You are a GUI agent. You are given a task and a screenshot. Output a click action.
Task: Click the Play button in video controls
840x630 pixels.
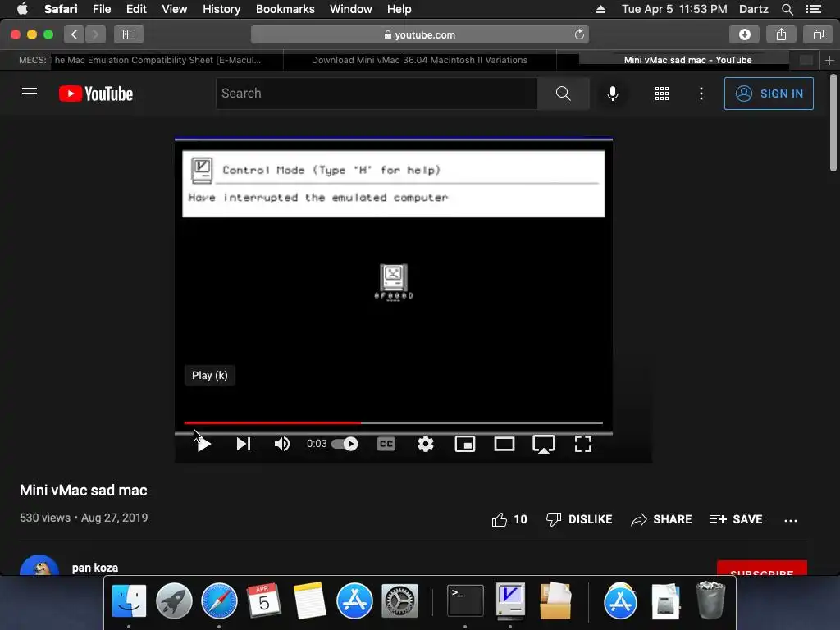[x=203, y=444]
